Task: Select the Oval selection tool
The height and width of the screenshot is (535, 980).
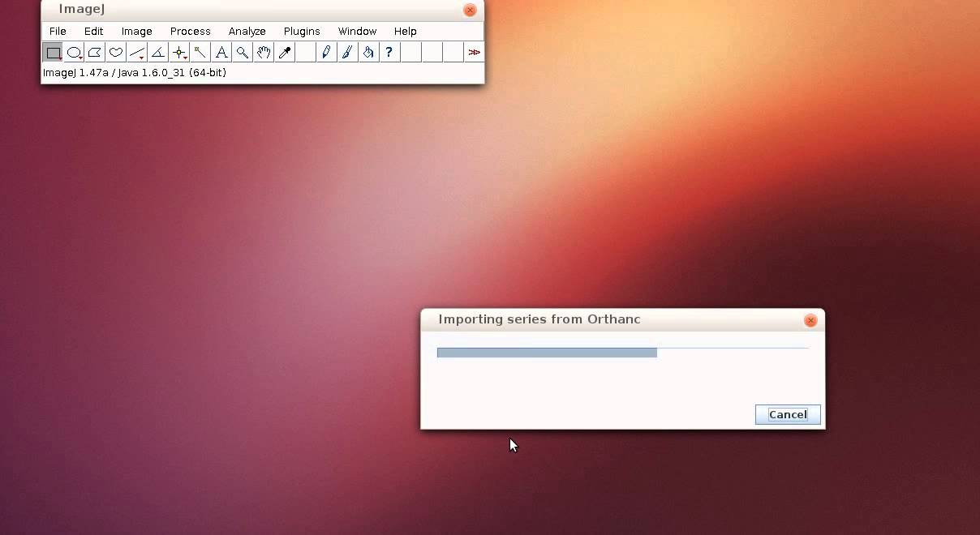Action: pos(74,53)
